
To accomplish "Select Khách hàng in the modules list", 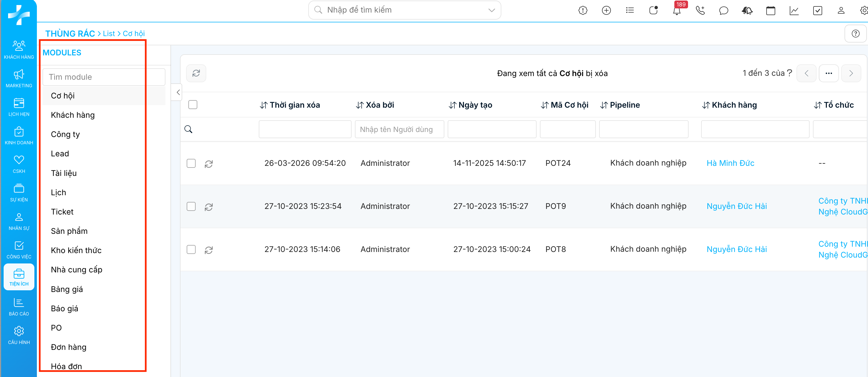I will (73, 115).
